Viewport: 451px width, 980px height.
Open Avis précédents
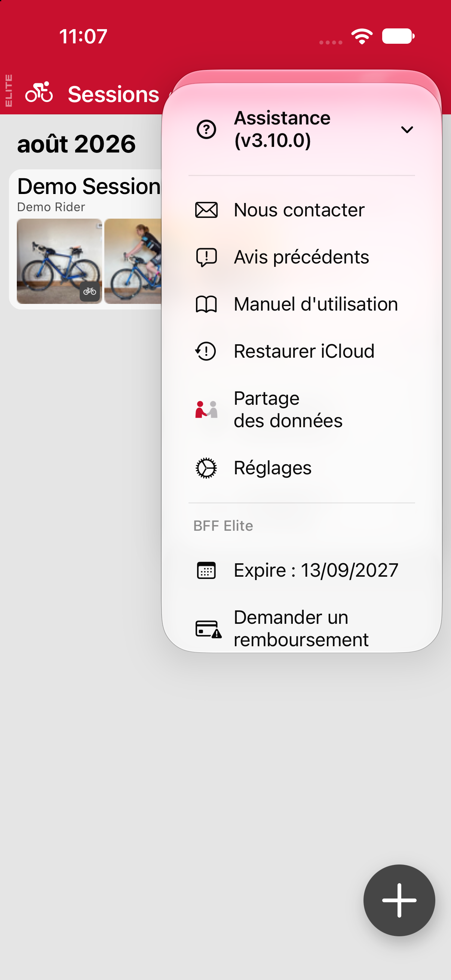tap(301, 257)
